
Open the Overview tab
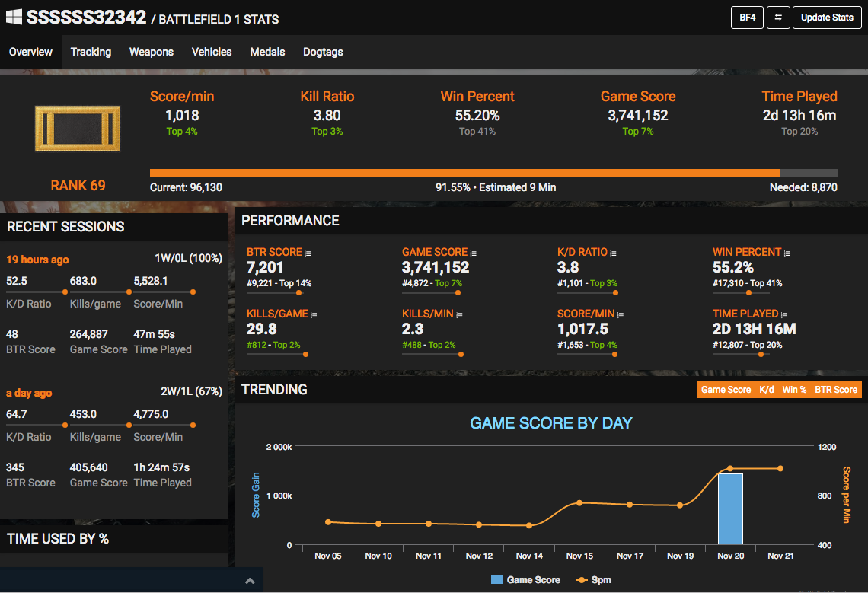(30, 52)
